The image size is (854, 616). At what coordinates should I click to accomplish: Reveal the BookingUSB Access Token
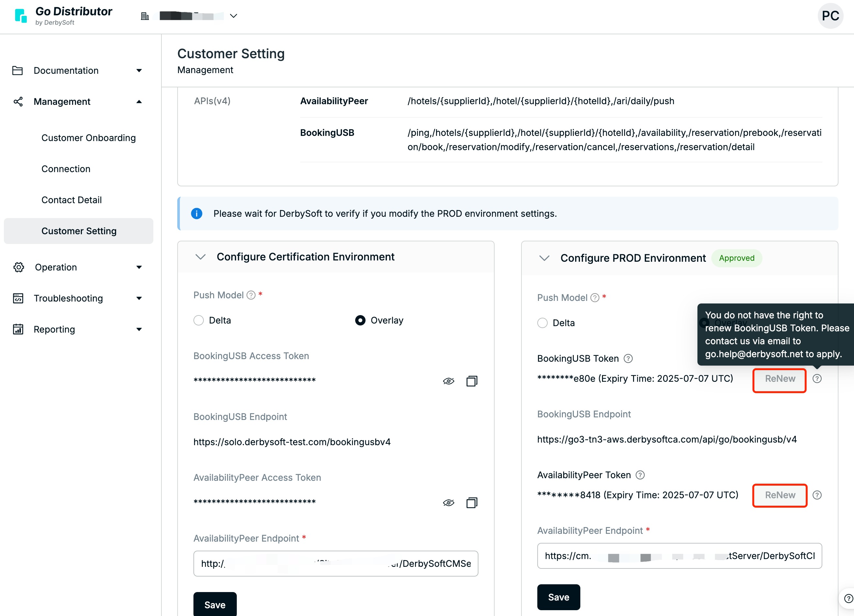pos(448,381)
